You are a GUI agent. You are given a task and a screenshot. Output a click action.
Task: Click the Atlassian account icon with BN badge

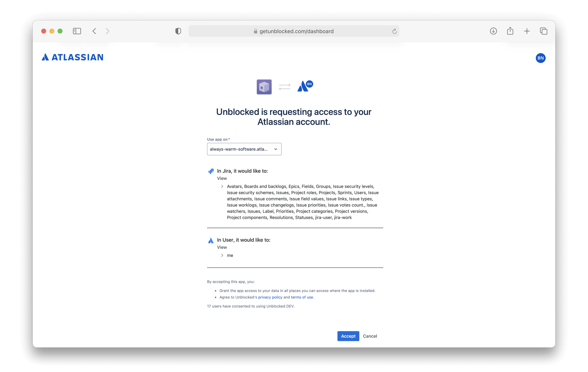click(305, 86)
